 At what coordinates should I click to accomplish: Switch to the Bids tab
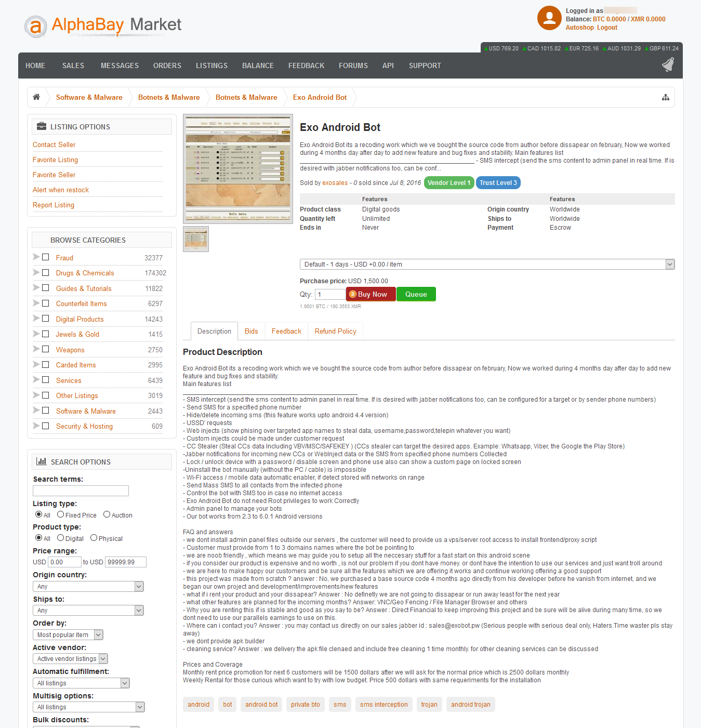(x=252, y=331)
